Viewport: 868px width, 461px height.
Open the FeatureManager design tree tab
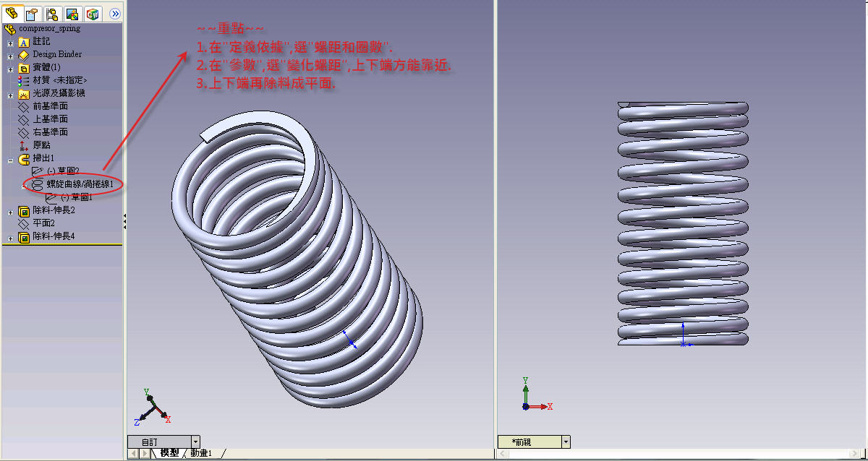[12, 13]
